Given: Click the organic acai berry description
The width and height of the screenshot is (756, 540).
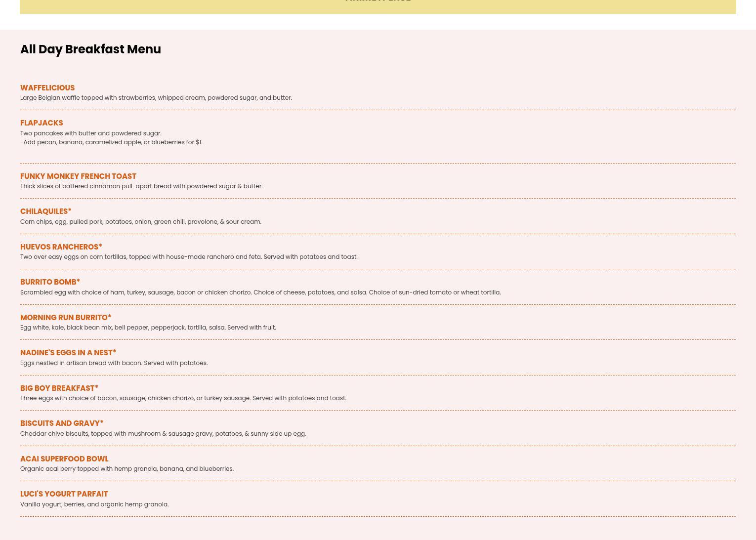Looking at the screenshot, I should point(126,469).
